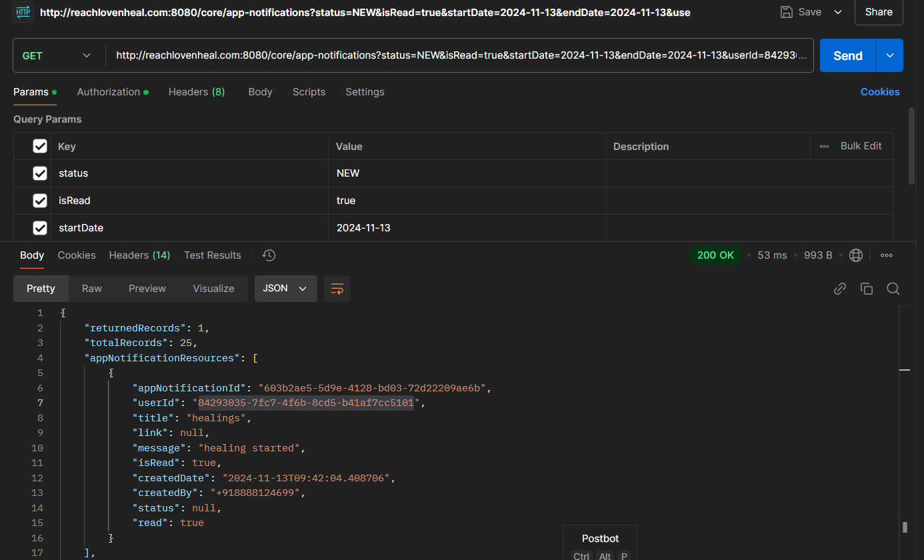The image size is (924, 560).
Task: Click the globe network info icon
Action: coord(856,255)
